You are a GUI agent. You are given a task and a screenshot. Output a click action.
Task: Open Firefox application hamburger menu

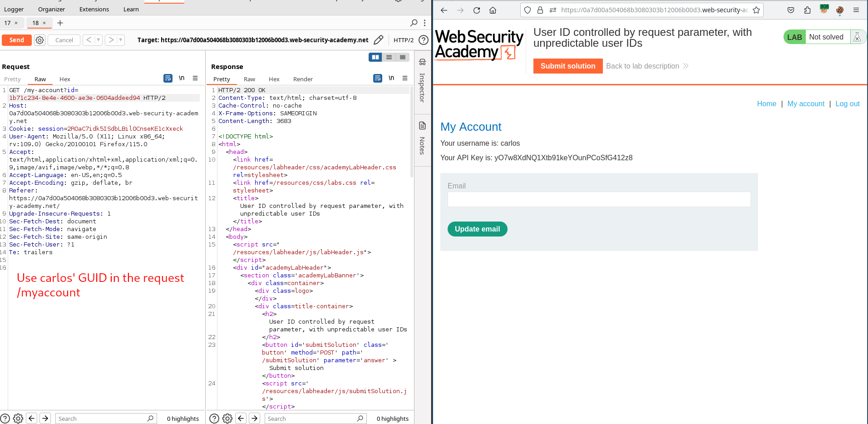click(856, 10)
